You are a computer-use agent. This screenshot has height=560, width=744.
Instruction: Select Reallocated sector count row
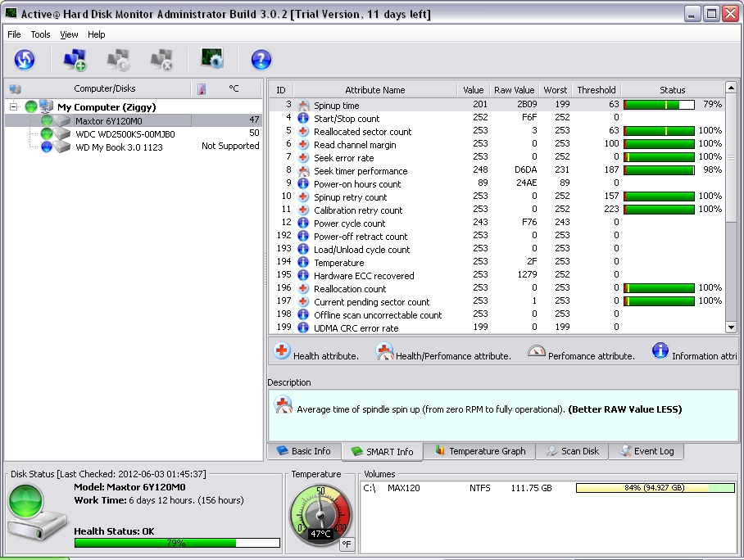point(497,131)
